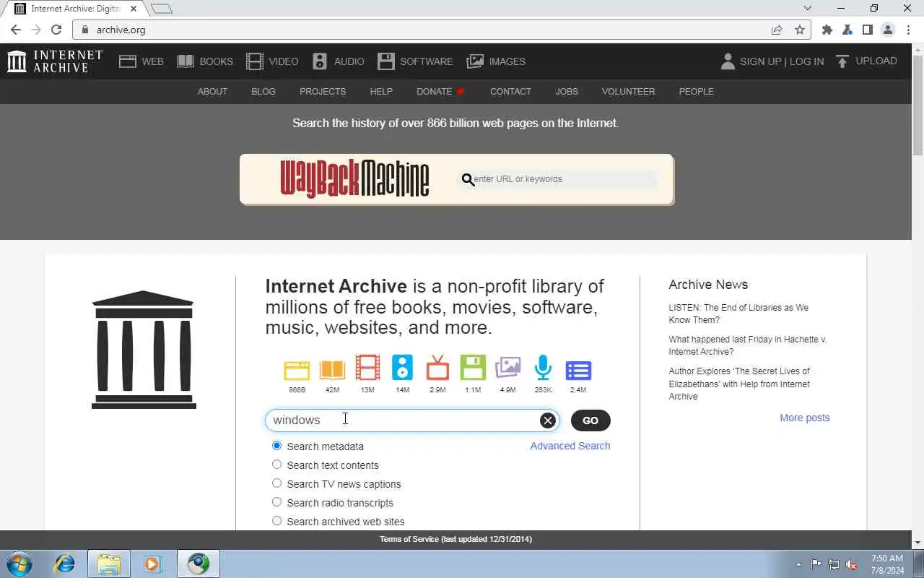
Task: Open the HELP menu item
Action: 381,92
